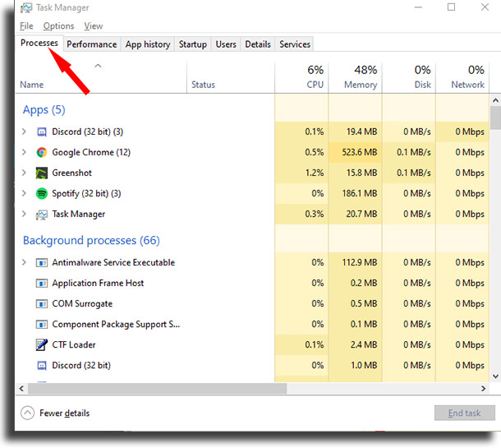Click the Apps (5) group heading
The width and height of the screenshot is (501, 448).
coord(44,110)
